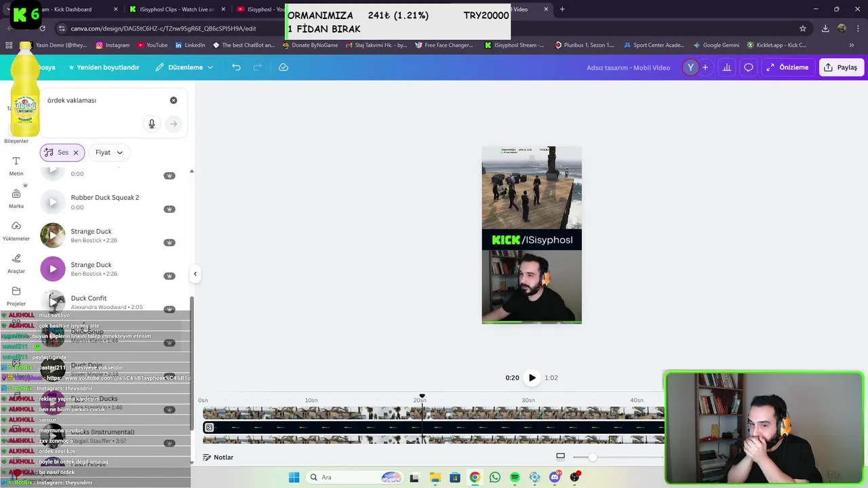Adjust the timeline zoom slider
This screenshot has width=868, height=488.
pyautogui.click(x=592, y=457)
